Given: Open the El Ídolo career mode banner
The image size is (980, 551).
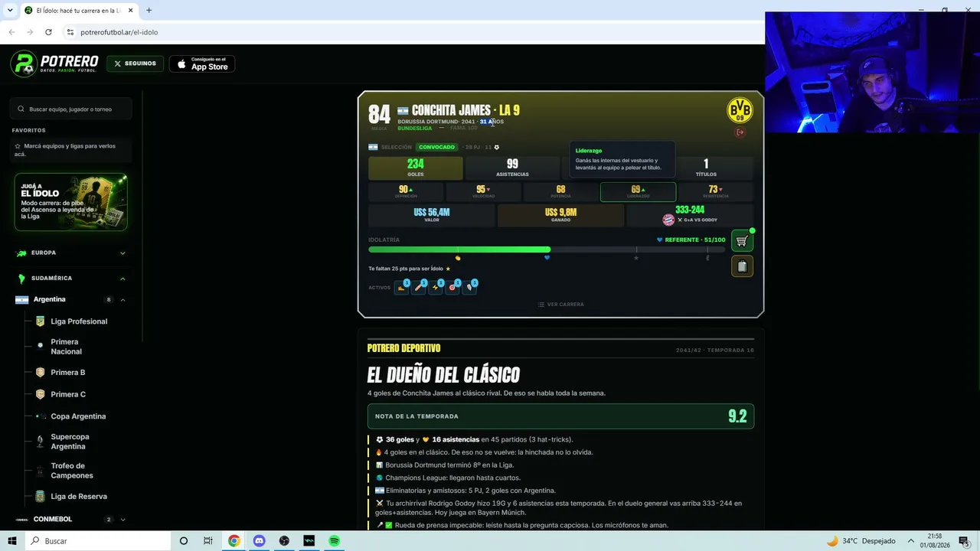Looking at the screenshot, I should click(x=71, y=202).
